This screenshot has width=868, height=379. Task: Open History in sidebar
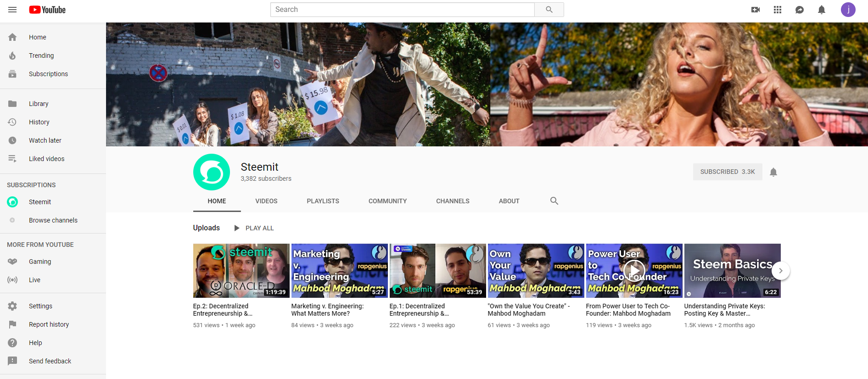pyautogui.click(x=53, y=122)
